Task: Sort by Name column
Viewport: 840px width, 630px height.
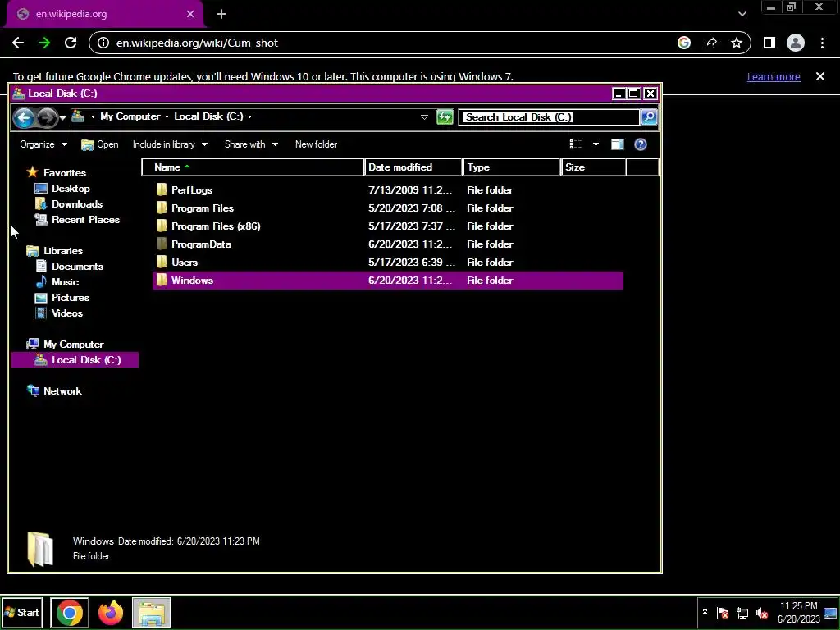Action: point(253,167)
